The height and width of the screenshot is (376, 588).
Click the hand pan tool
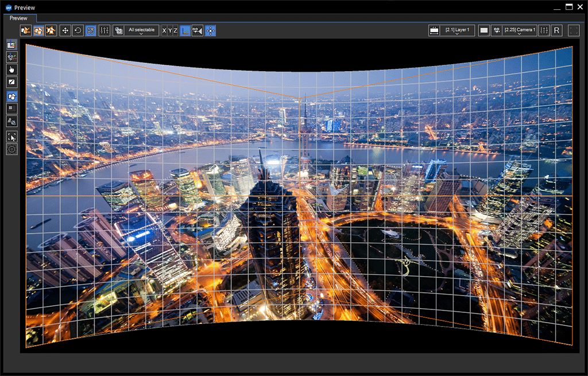click(x=11, y=69)
